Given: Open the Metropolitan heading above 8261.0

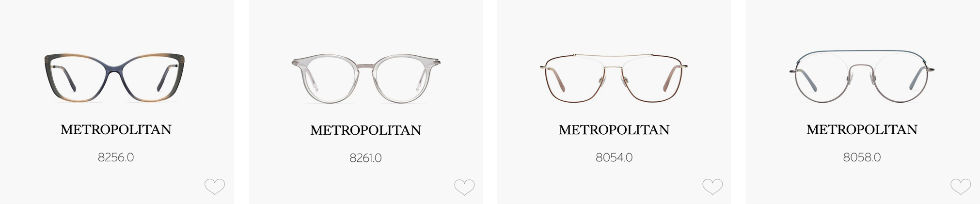Looking at the screenshot, I should 366,130.
